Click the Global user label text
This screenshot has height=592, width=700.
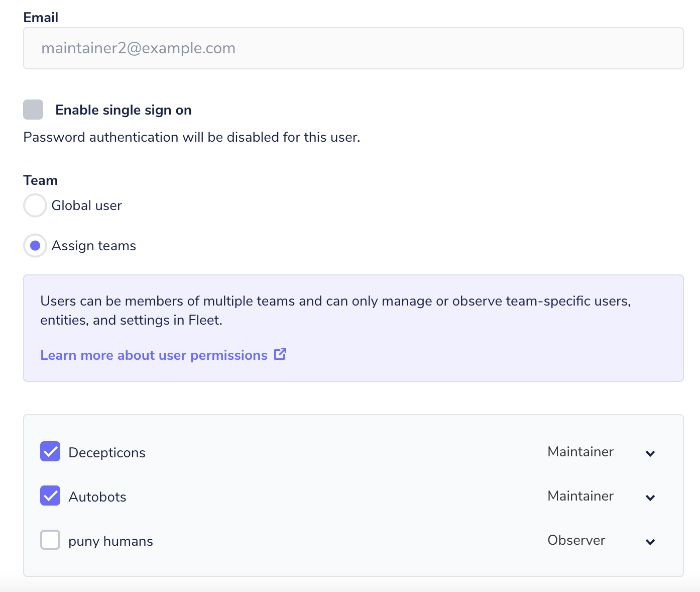pos(87,206)
